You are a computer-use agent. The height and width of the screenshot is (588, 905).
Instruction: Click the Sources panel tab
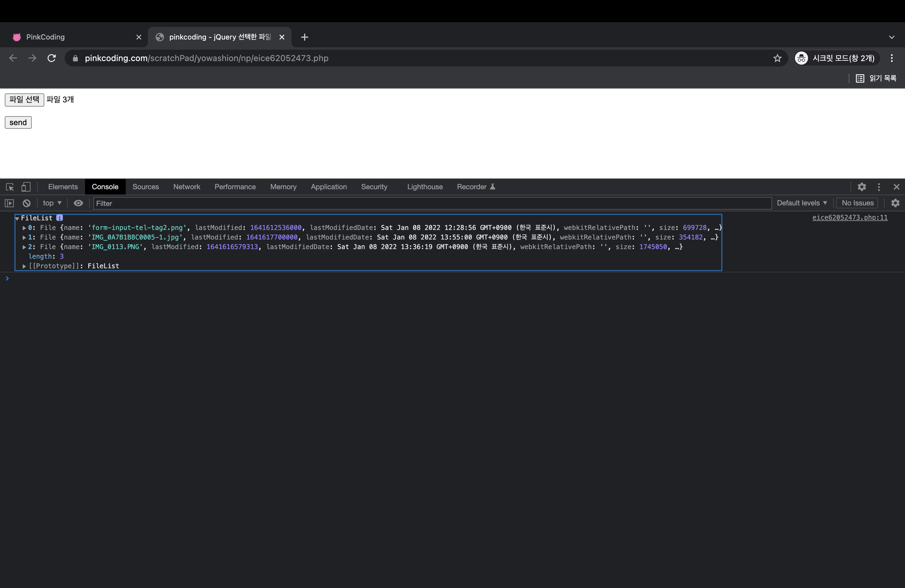point(146,187)
